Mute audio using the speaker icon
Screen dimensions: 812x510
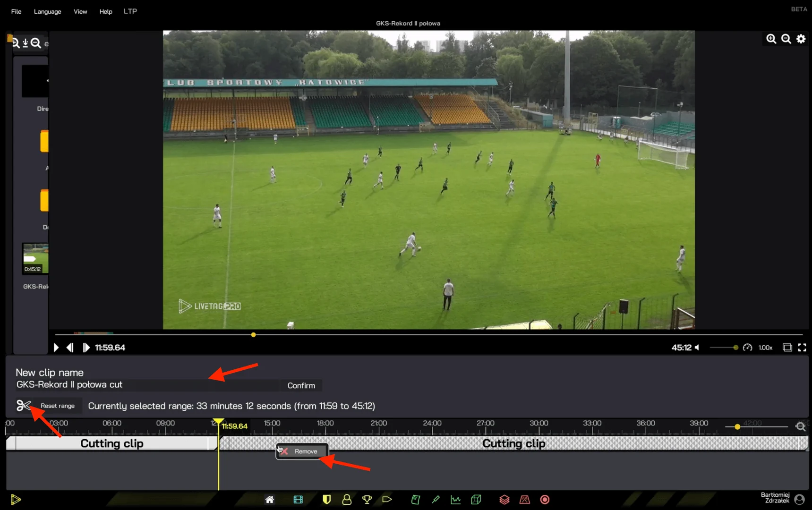click(697, 348)
